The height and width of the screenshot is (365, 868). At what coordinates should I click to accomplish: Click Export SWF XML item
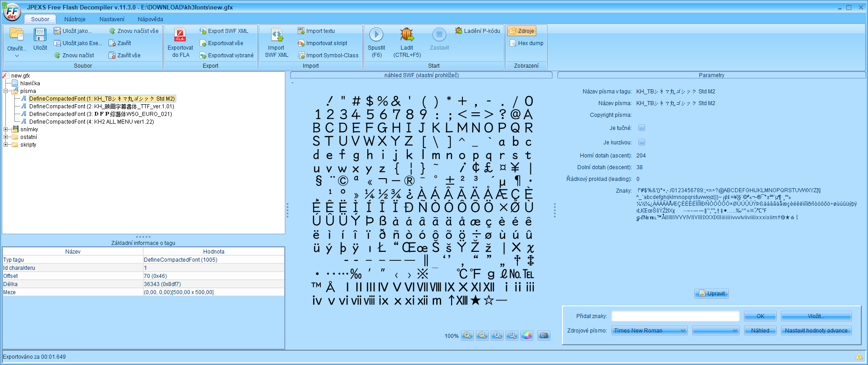224,31
